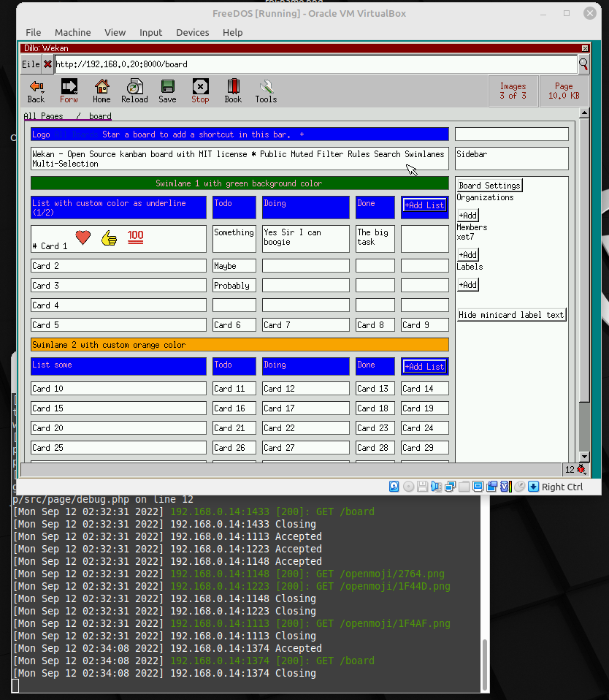Open the VirtualBox Devices menu

192,33
